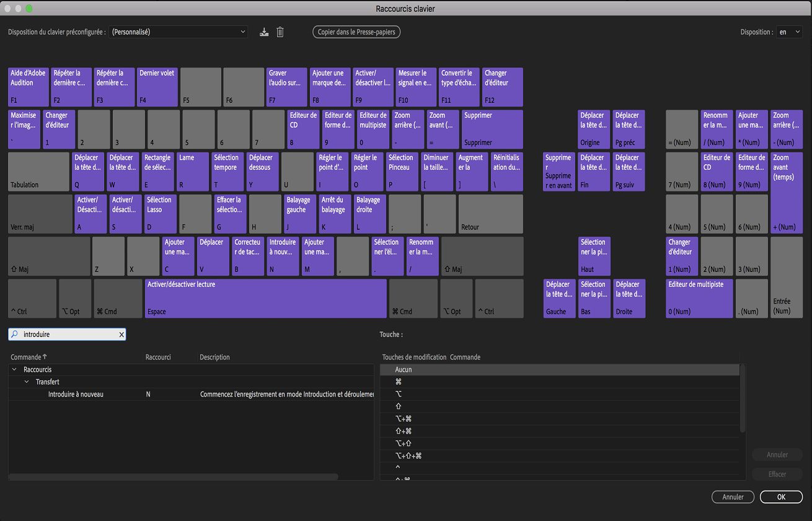Select the F1 Aide d'Adobe Audition key

pos(27,87)
